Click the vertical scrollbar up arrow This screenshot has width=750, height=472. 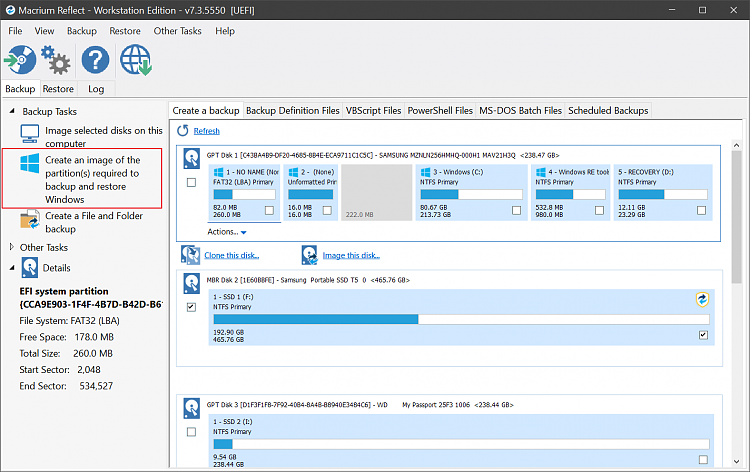(x=737, y=145)
